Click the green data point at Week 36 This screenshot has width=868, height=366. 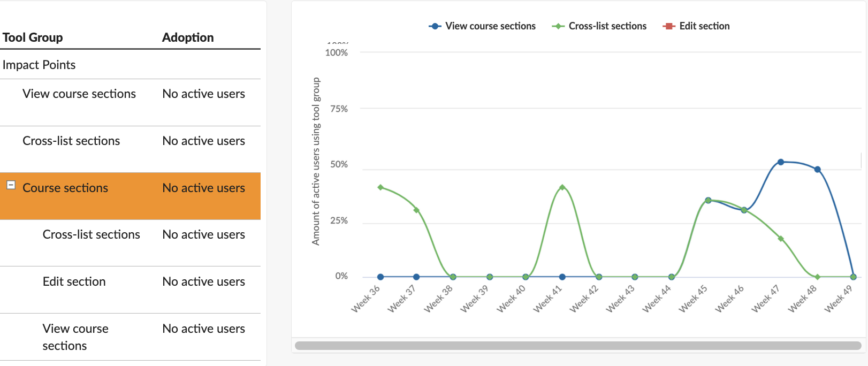point(380,187)
